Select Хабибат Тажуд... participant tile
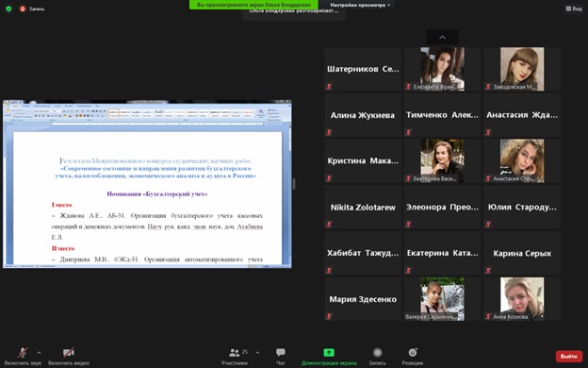 [x=363, y=253]
